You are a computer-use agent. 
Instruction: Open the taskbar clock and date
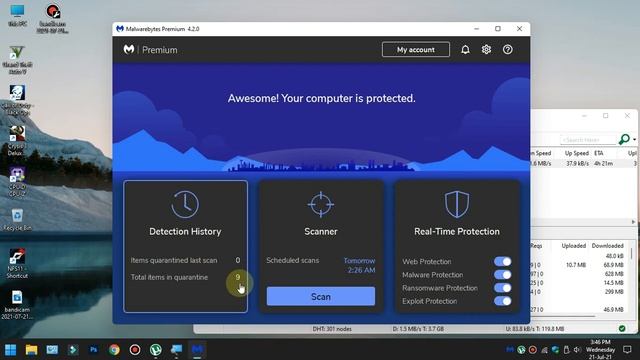pos(600,349)
